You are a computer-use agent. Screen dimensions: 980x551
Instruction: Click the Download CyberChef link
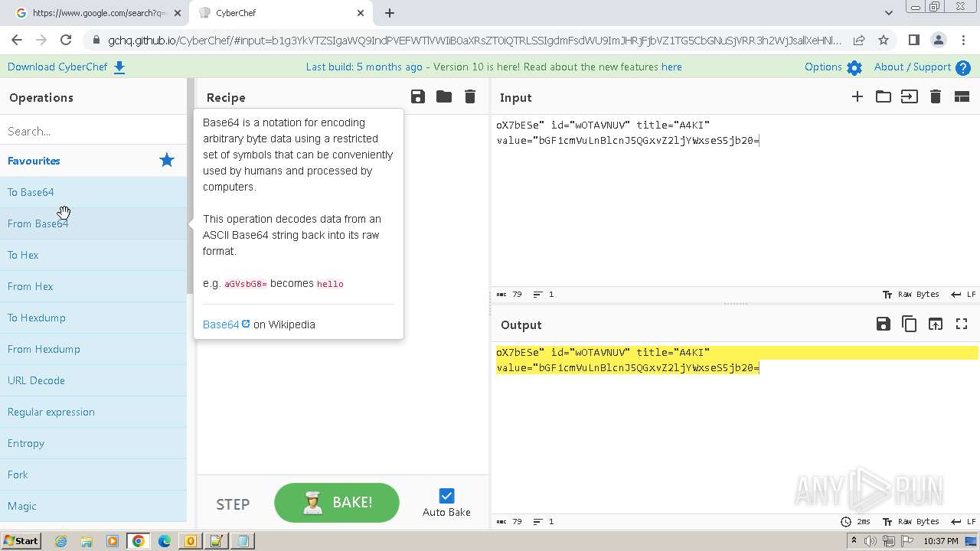point(57,67)
